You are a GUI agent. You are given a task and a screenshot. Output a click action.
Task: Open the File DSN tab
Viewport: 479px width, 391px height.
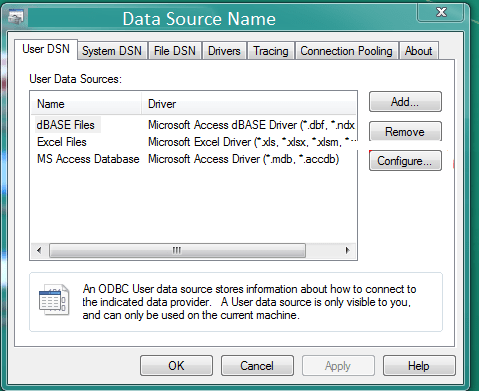point(175,51)
